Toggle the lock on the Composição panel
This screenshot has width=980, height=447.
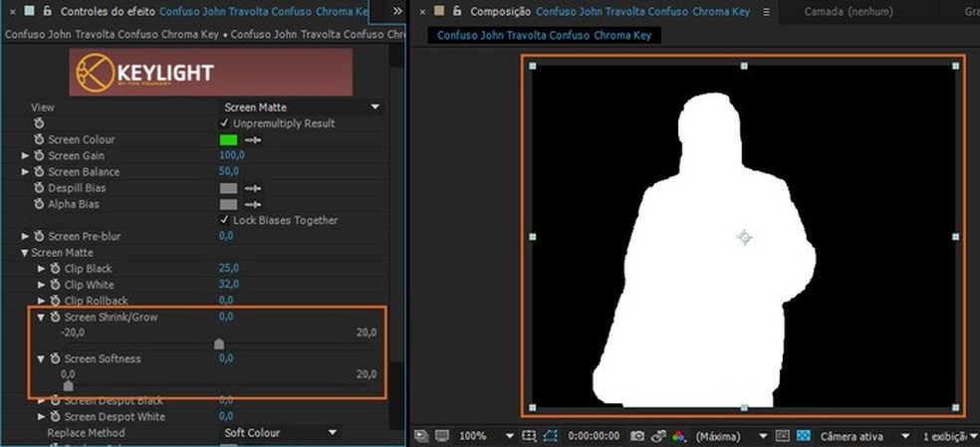tap(455, 11)
